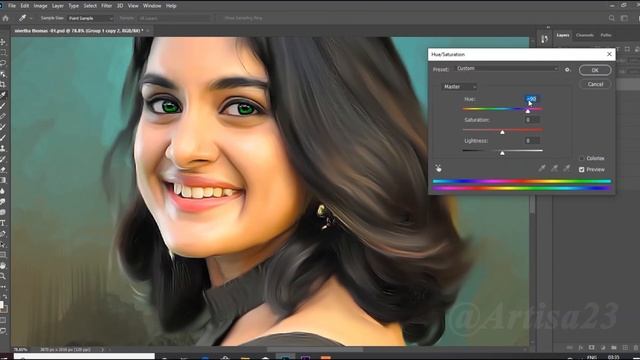This screenshot has width=640, height=360.
Task: Select the Horizontal Type tool
Action: click(x=3, y=223)
